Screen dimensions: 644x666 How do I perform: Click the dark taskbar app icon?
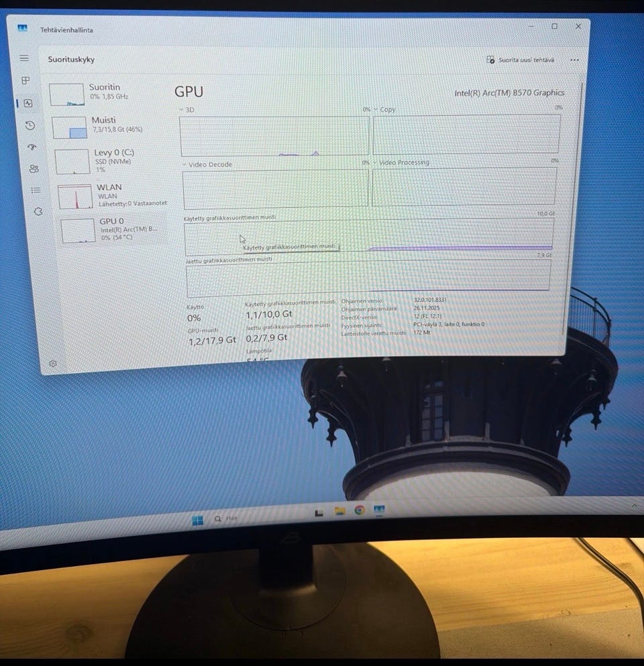(x=319, y=512)
